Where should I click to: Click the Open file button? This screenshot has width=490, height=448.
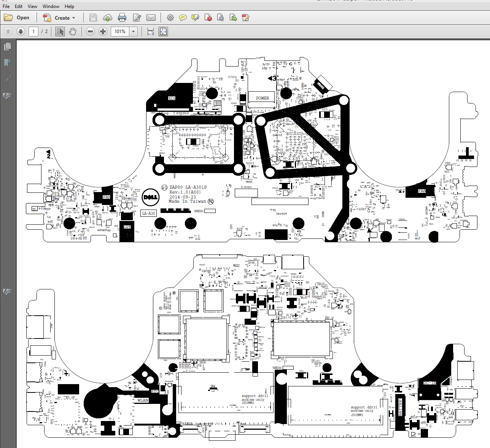17,17
